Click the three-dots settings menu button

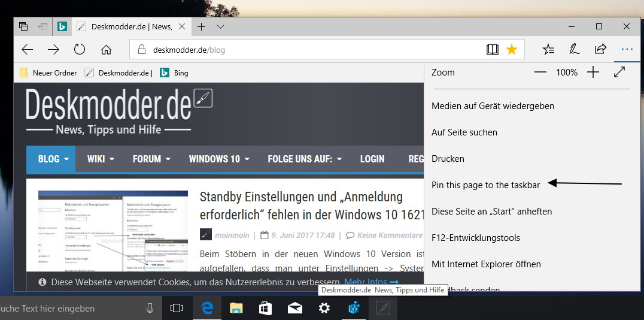[627, 49]
